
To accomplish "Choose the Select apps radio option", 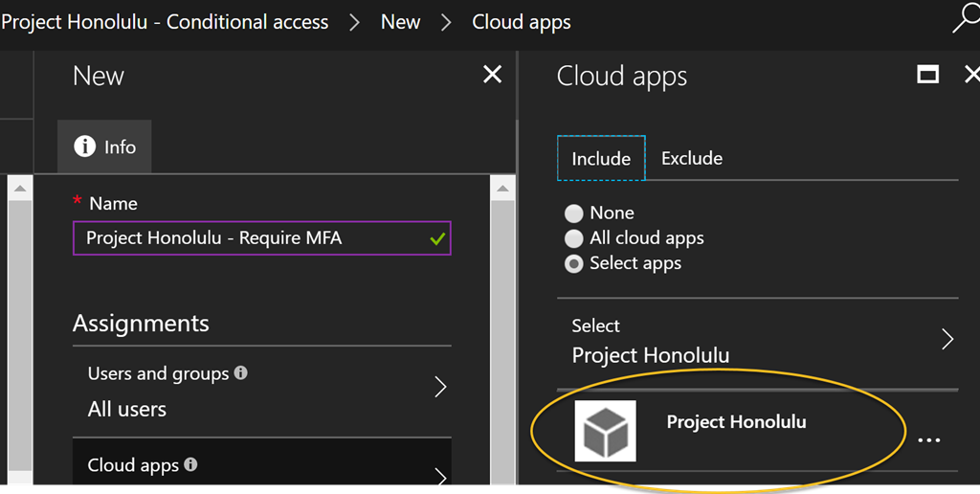I will [x=574, y=264].
